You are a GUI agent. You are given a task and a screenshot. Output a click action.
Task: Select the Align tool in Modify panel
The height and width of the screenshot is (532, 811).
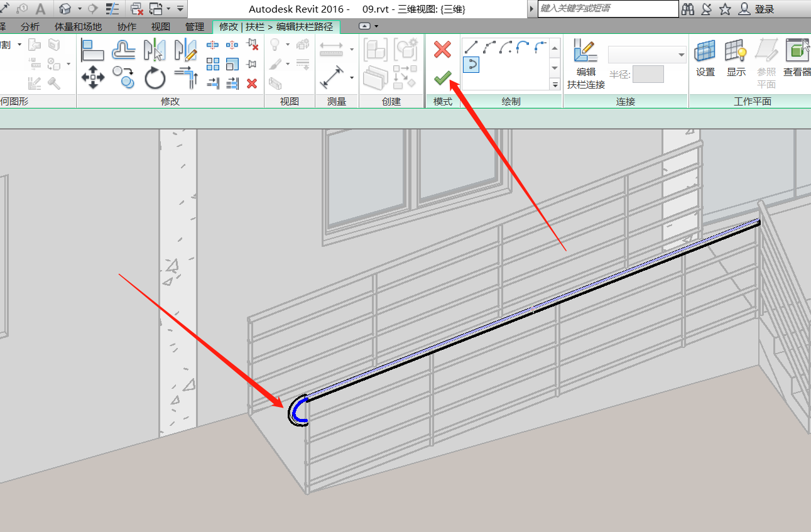[93, 50]
